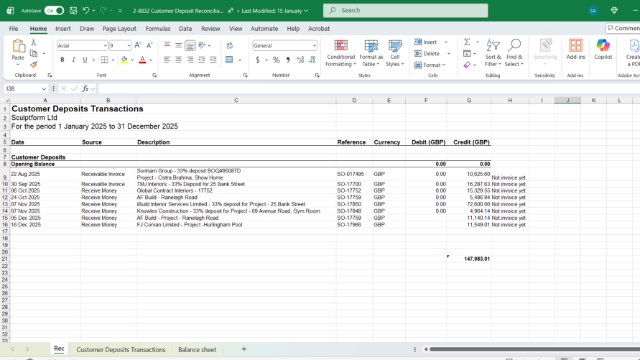Click the Copy icon
Image resolution: width=640 pixels, height=360 pixels.
pos(33,53)
